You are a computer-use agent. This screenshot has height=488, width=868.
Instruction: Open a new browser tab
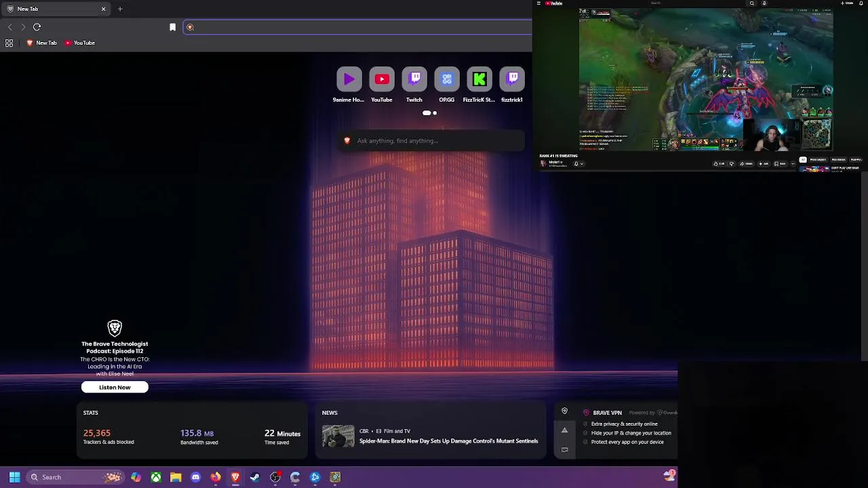[x=120, y=9]
